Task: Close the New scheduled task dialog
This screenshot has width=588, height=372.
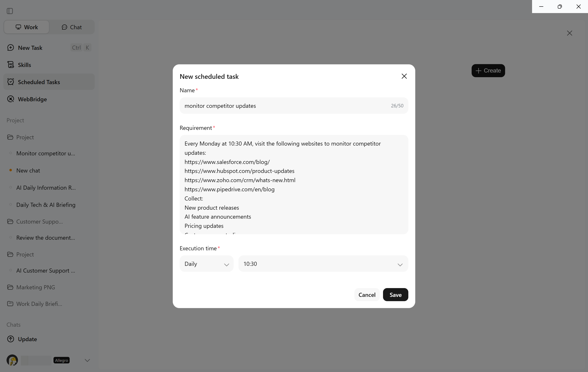Action: point(404,76)
